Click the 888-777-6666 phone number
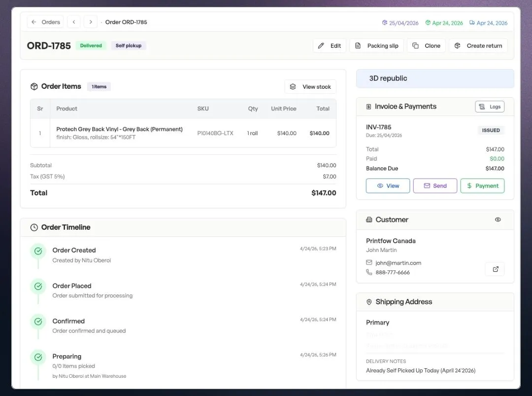 393,272
